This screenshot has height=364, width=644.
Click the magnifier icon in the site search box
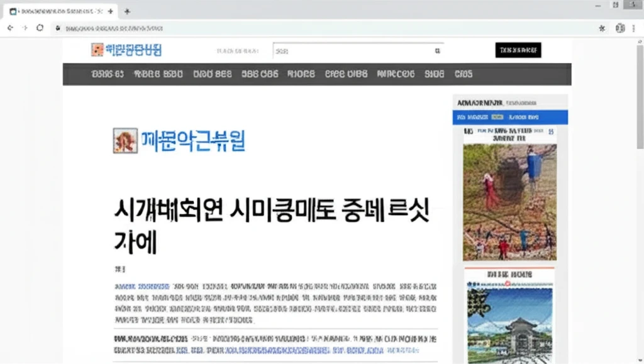436,50
